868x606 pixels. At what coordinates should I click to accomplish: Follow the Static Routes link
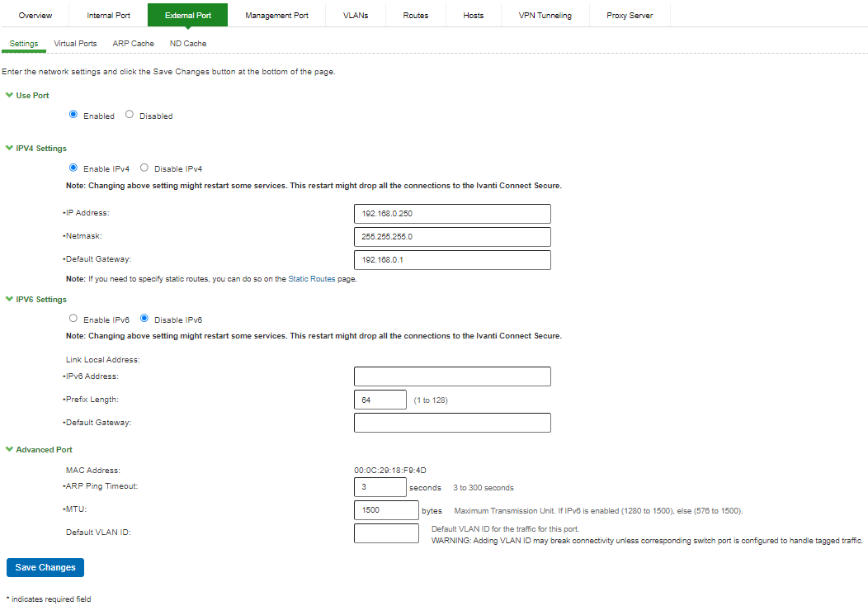[x=311, y=279]
